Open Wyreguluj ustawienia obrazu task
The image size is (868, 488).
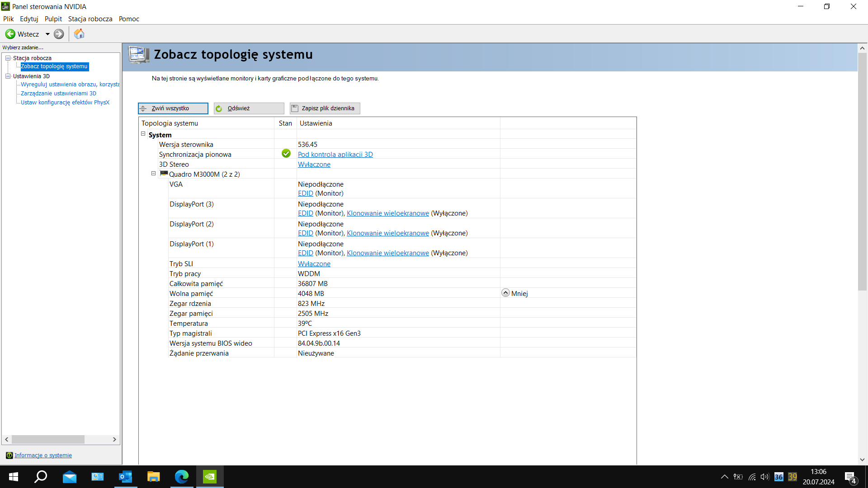[x=70, y=84]
